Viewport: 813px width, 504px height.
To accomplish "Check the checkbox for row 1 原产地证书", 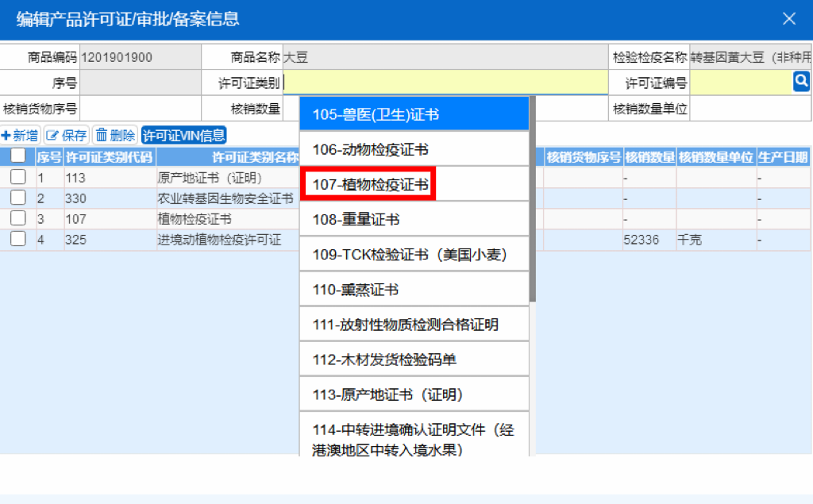I will tap(18, 177).
